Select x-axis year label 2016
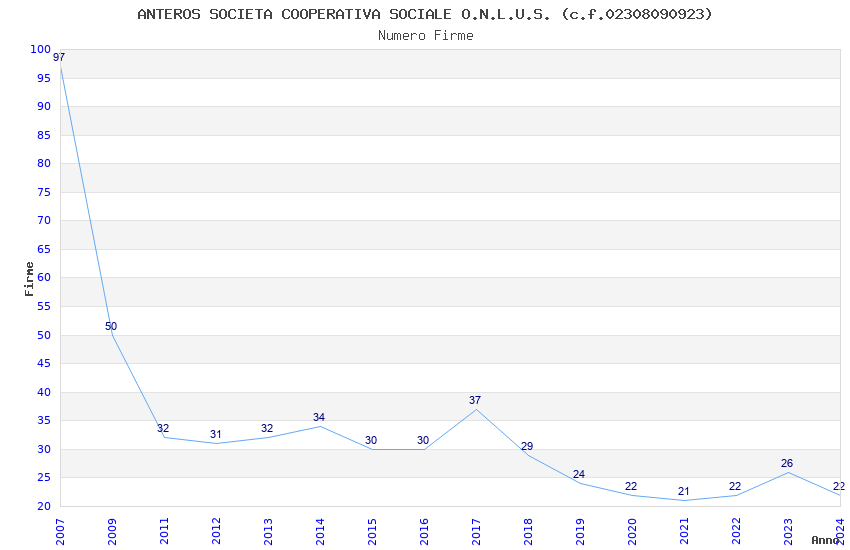The height and width of the screenshot is (550, 850). [x=424, y=531]
